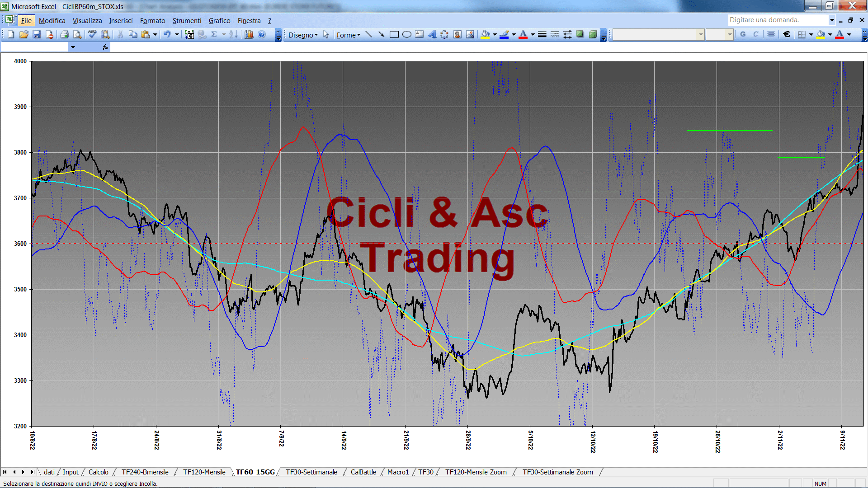Click the Insert Function fx button
Viewport: 868px width, 488px height.
click(x=105, y=47)
